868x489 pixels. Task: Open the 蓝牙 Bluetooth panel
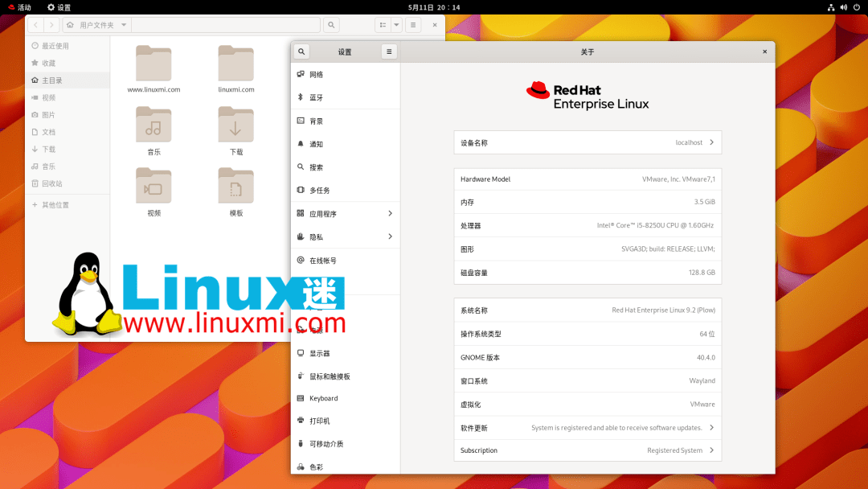click(346, 97)
